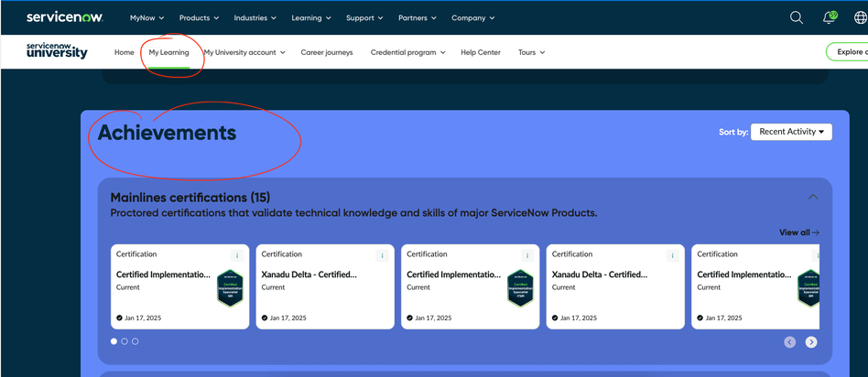Expand the Support menu
Image resolution: width=868 pixels, height=377 pixels.
364,17
